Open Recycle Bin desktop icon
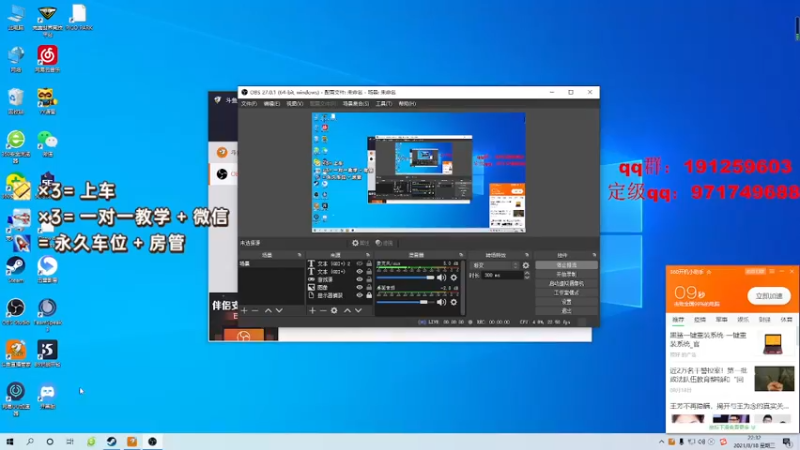The width and height of the screenshot is (800, 450). coord(16,101)
